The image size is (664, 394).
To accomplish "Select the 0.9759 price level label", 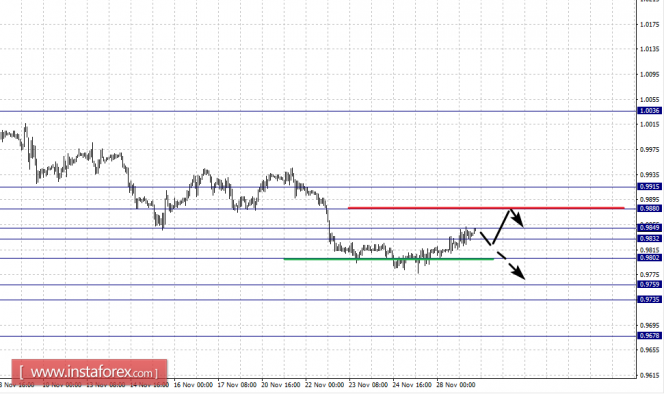I will tap(649, 284).
